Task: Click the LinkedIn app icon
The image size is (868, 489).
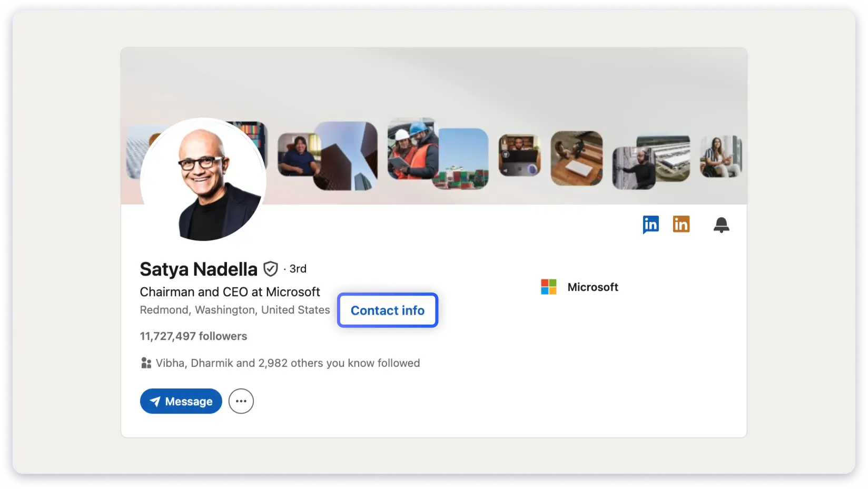Action: 650,224
